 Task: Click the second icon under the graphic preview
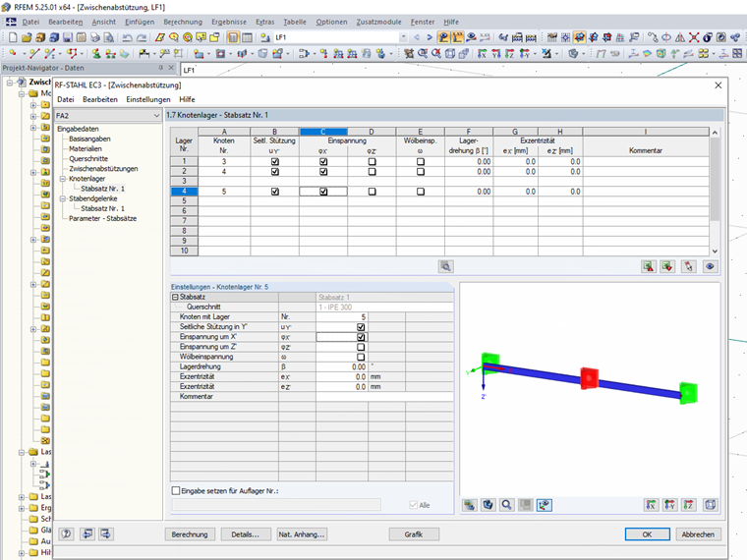tap(488, 505)
